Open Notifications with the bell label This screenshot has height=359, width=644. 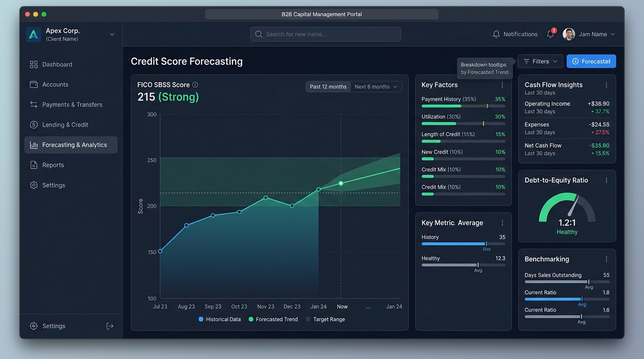click(515, 34)
